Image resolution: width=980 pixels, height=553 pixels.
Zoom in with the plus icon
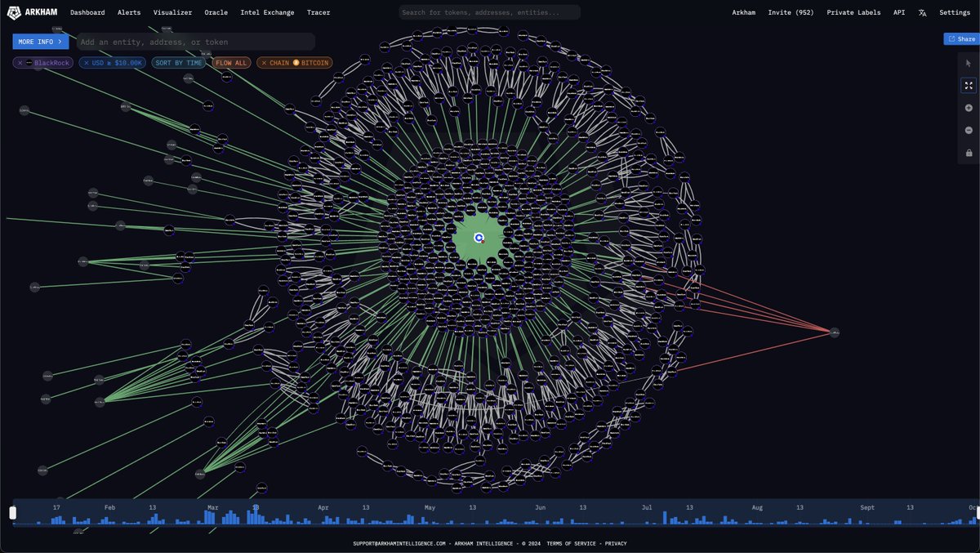(969, 108)
